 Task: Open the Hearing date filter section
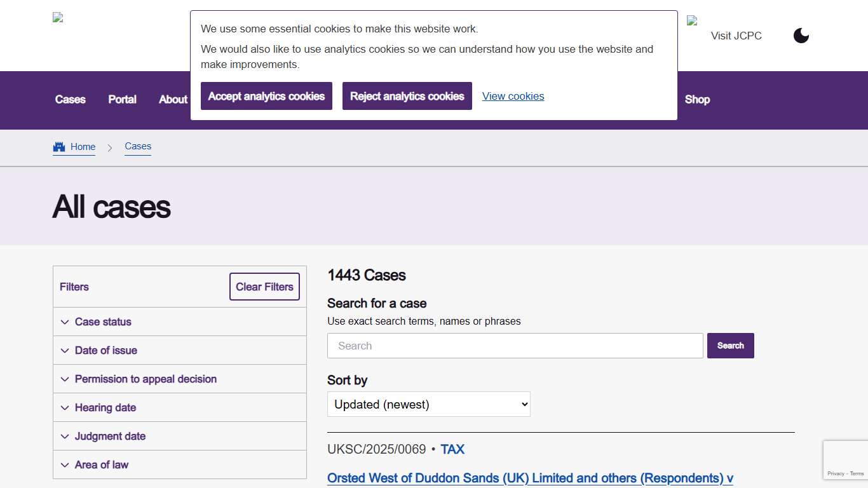(65, 407)
